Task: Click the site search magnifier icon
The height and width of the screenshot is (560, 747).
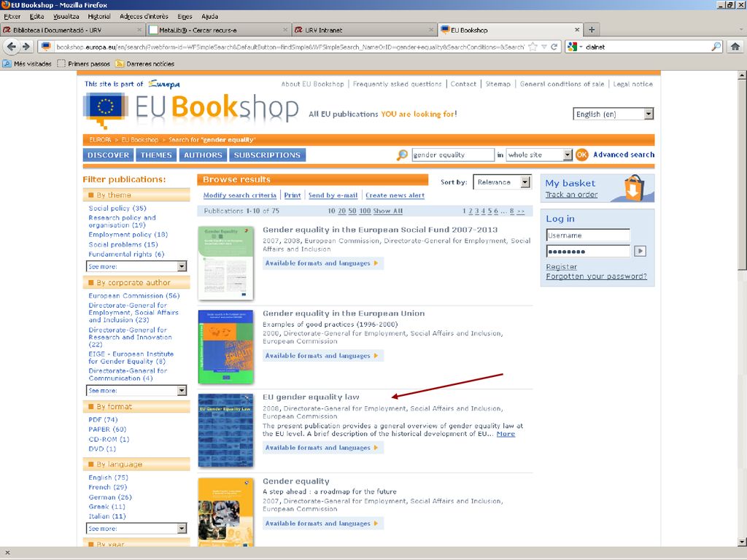Action: tap(403, 155)
